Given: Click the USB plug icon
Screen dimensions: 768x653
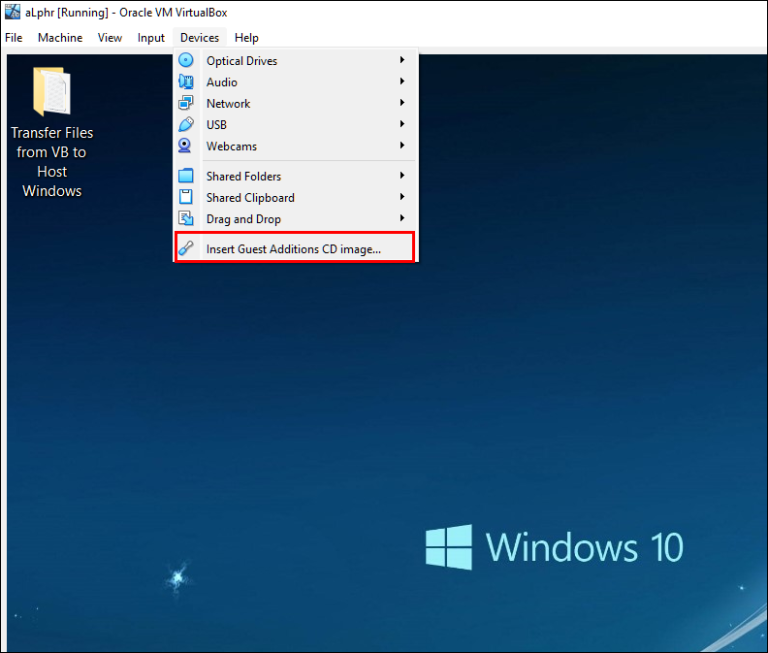Looking at the screenshot, I should (186, 124).
